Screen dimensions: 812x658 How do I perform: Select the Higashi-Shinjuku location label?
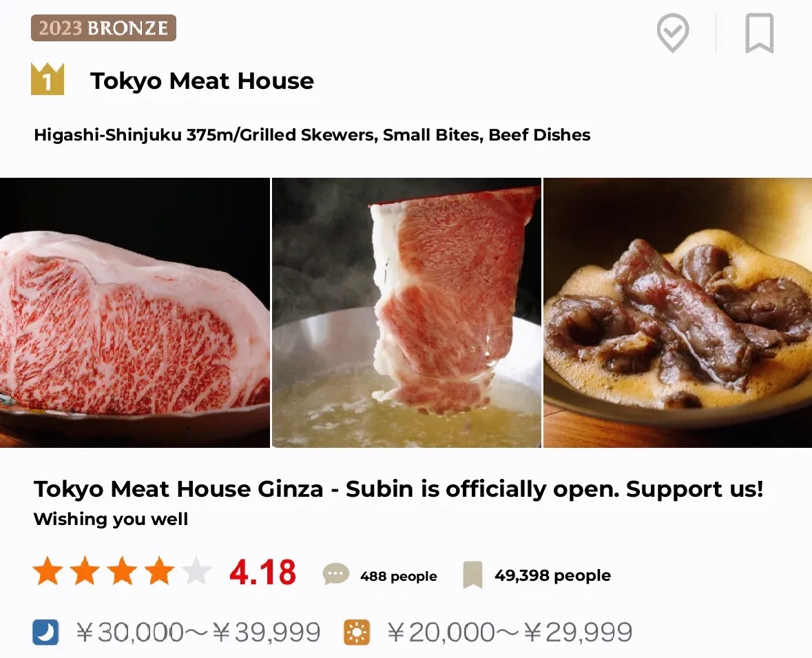pos(110,135)
